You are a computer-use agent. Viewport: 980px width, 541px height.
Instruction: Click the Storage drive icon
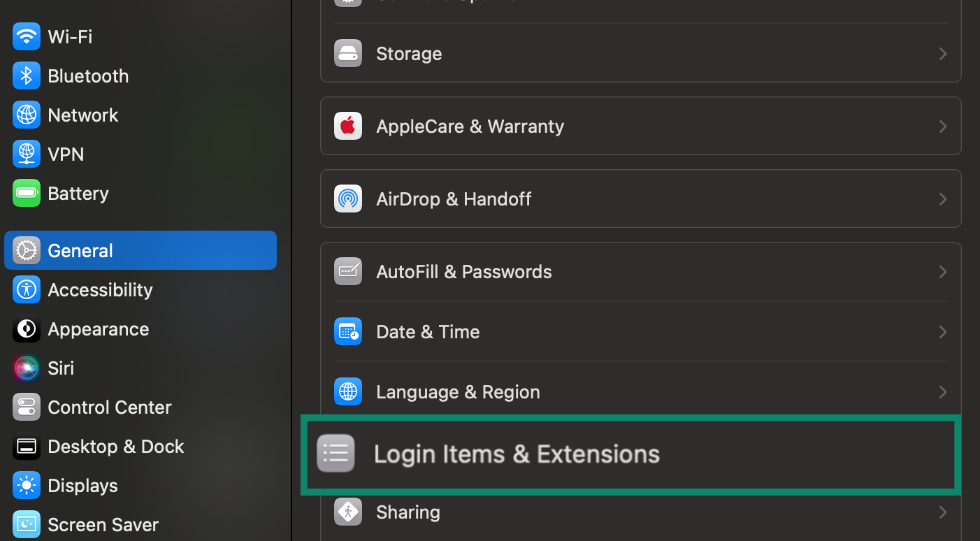pos(347,53)
